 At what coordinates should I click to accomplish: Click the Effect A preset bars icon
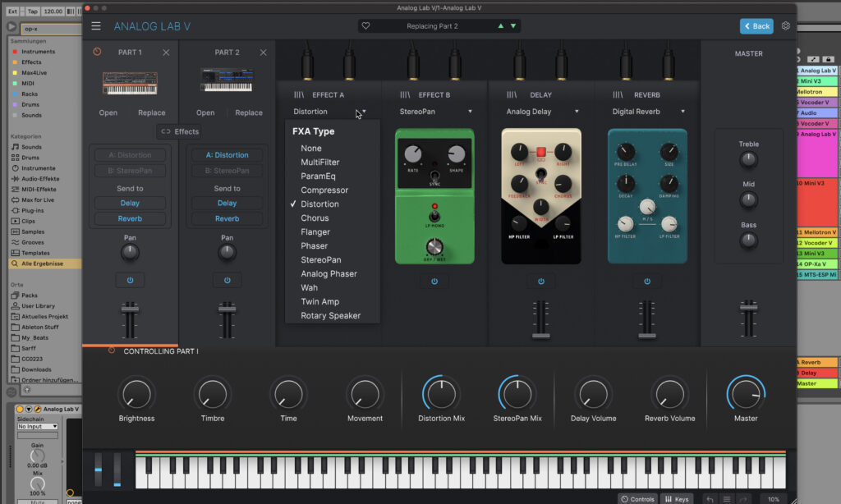pos(299,95)
